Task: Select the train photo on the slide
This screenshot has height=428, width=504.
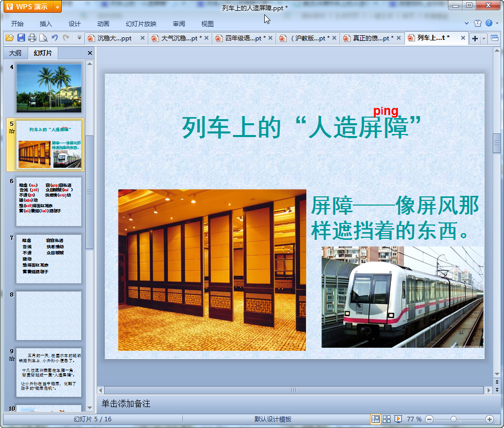Action: click(402, 297)
